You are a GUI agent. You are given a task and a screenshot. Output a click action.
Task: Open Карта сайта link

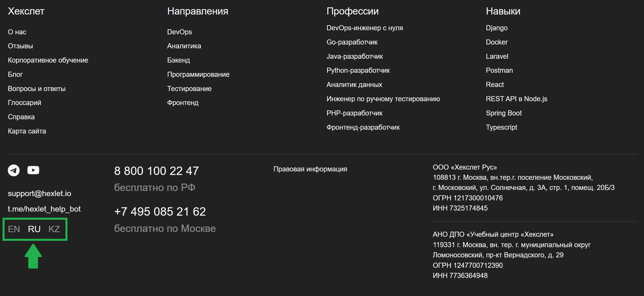(x=27, y=131)
